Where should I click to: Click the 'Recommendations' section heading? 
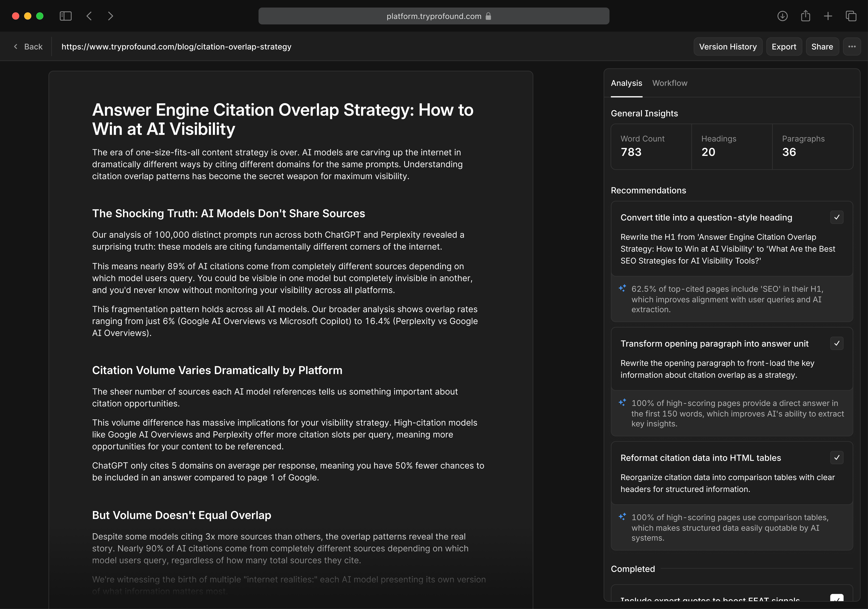tap(648, 191)
